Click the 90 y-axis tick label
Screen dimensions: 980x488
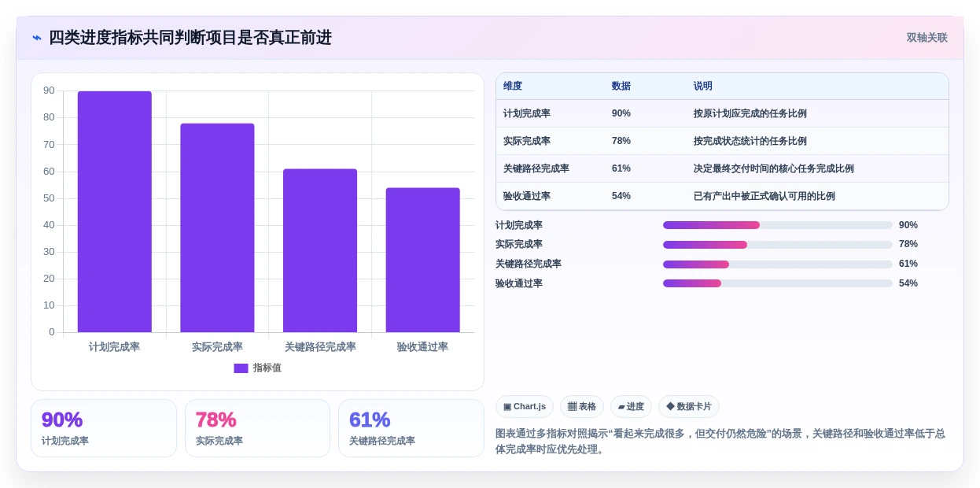[x=50, y=91]
